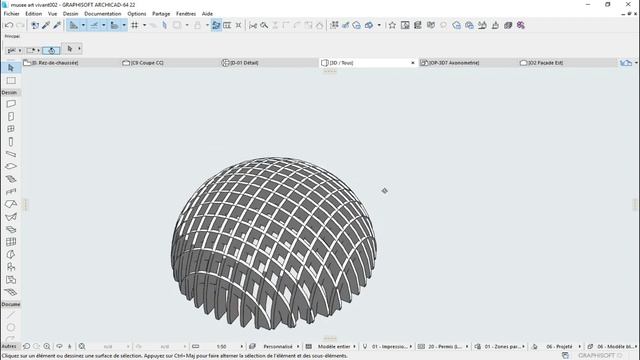
Task: Switch to the Rez-de-chaussée tab
Action: click(x=71, y=63)
